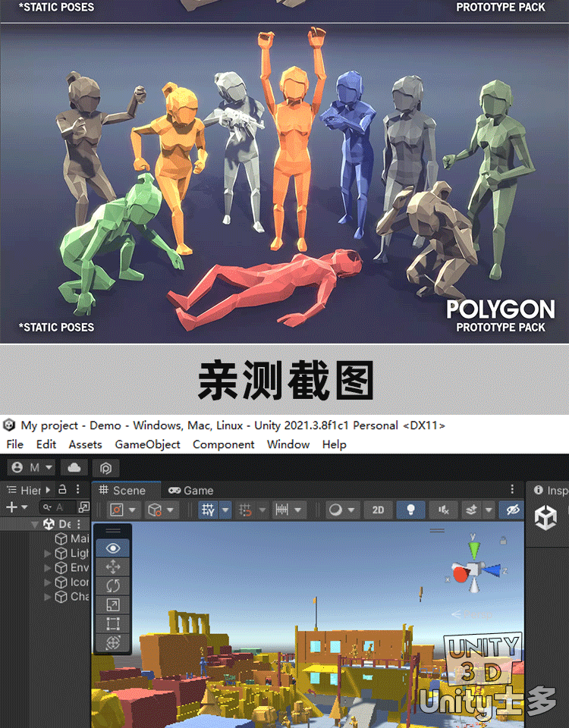569x728 pixels.
Task: Switch to the Game tab
Action: coord(191,491)
